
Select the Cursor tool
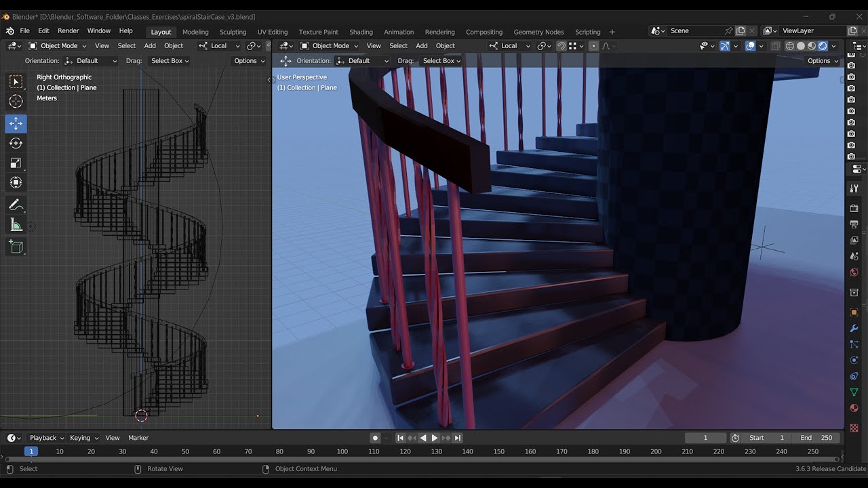[16, 102]
